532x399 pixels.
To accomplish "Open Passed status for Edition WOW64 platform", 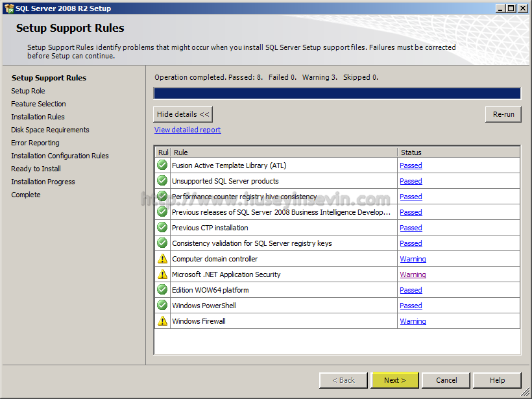I will pyautogui.click(x=411, y=291).
